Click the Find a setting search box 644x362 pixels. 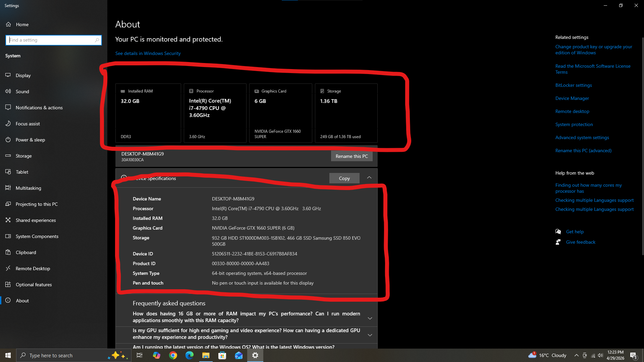pos(54,40)
